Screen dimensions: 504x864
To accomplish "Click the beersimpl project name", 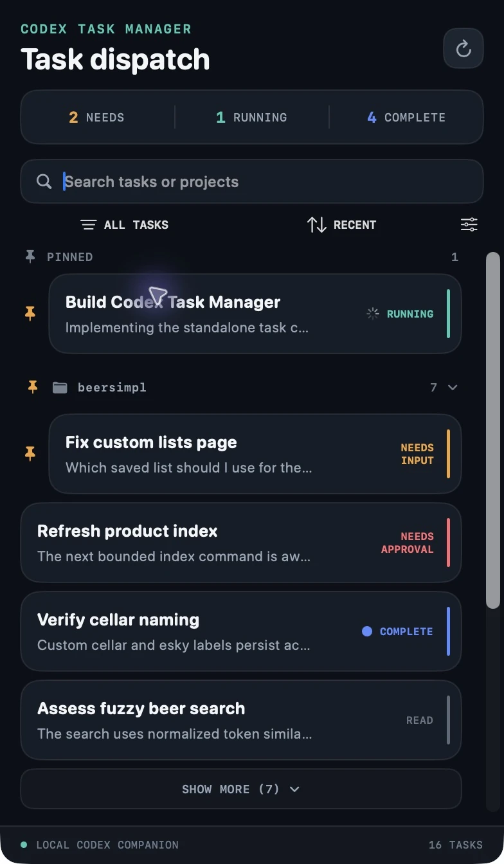I will (x=112, y=387).
